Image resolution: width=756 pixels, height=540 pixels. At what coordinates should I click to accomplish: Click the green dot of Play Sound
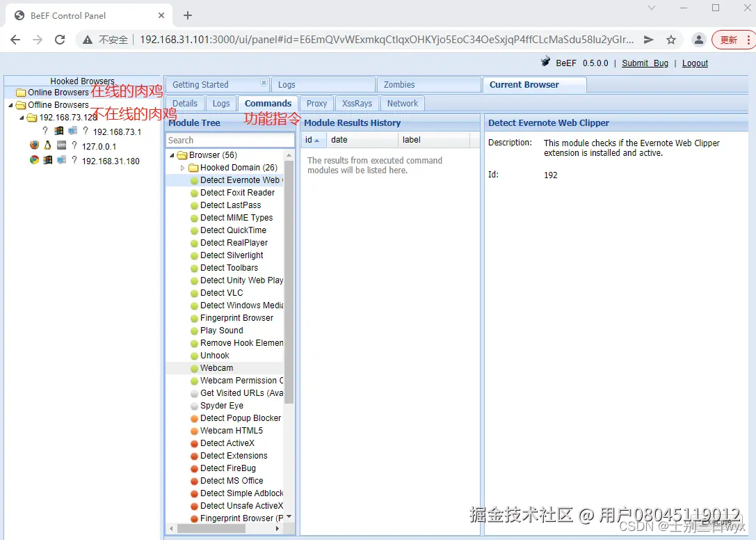194,331
